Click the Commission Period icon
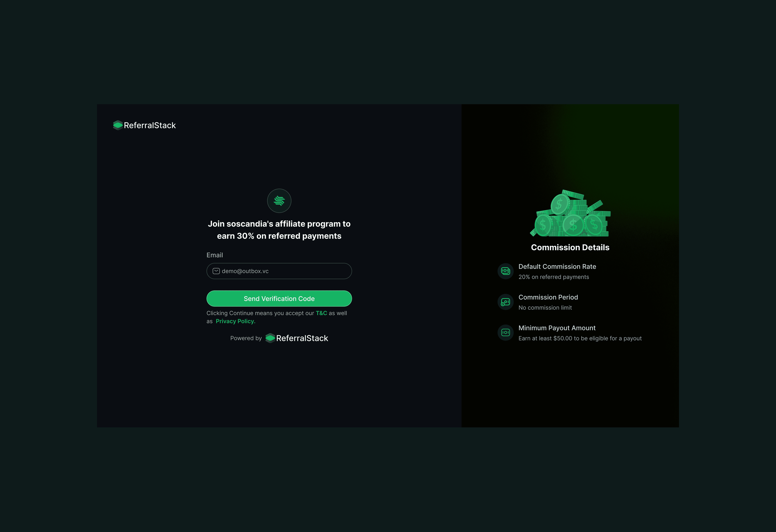 point(505,302)
